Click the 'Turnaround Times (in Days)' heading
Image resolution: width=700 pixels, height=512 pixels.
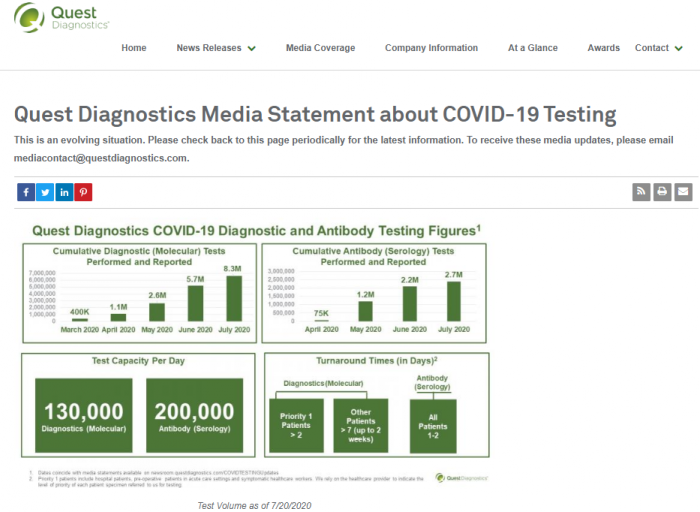(x=377, y=361)
